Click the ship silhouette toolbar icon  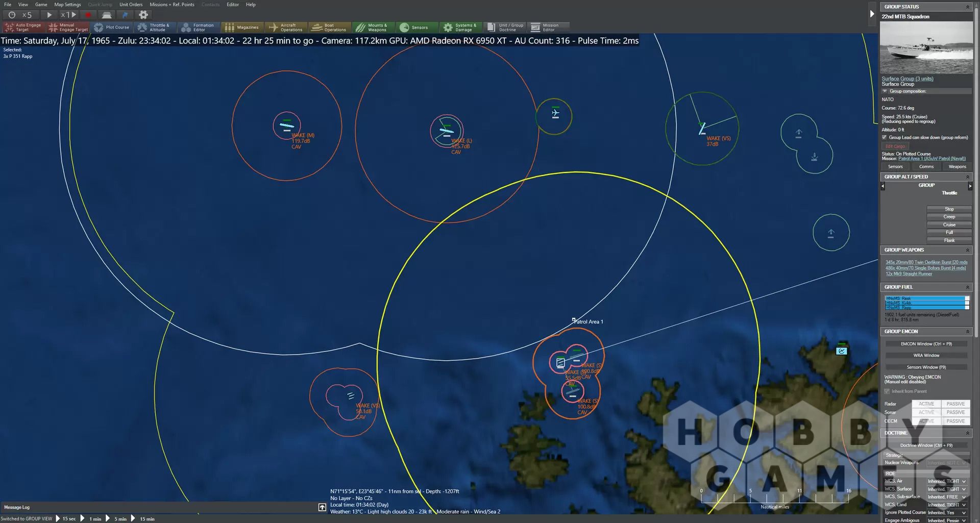[x=107, y=15]
